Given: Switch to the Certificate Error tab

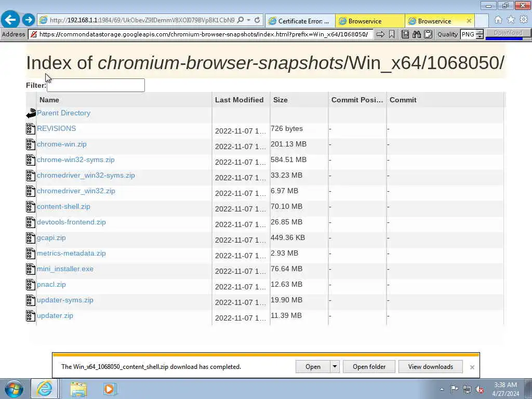Looking at the screenshot, I should tap(300, 21).
